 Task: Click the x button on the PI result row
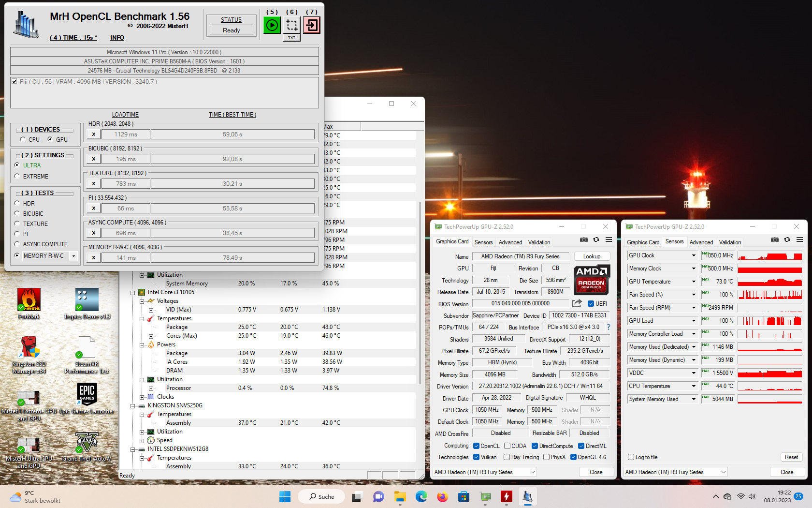(94, 209)
